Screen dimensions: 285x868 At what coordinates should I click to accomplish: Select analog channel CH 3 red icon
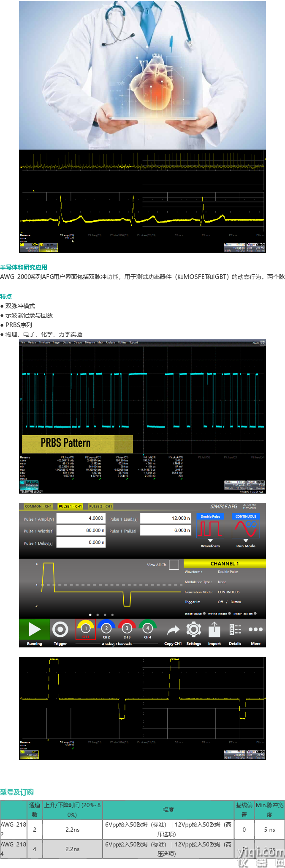click(127, 629)
